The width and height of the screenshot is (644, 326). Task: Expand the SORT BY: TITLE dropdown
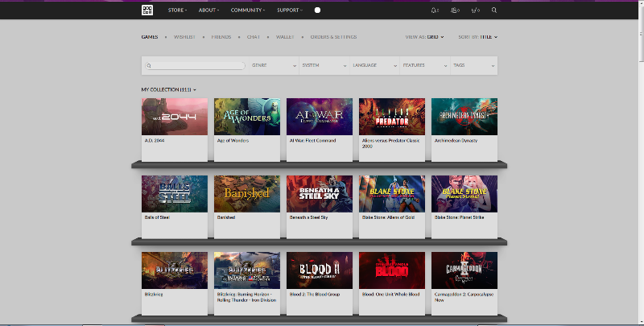coord(477,37)
